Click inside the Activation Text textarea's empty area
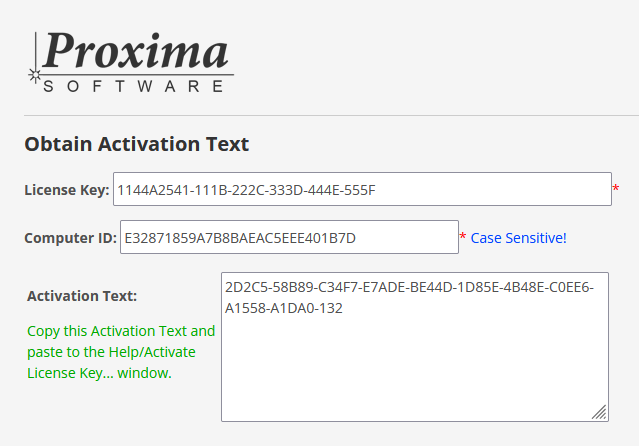The image size is (639, 446). (415, 367)
